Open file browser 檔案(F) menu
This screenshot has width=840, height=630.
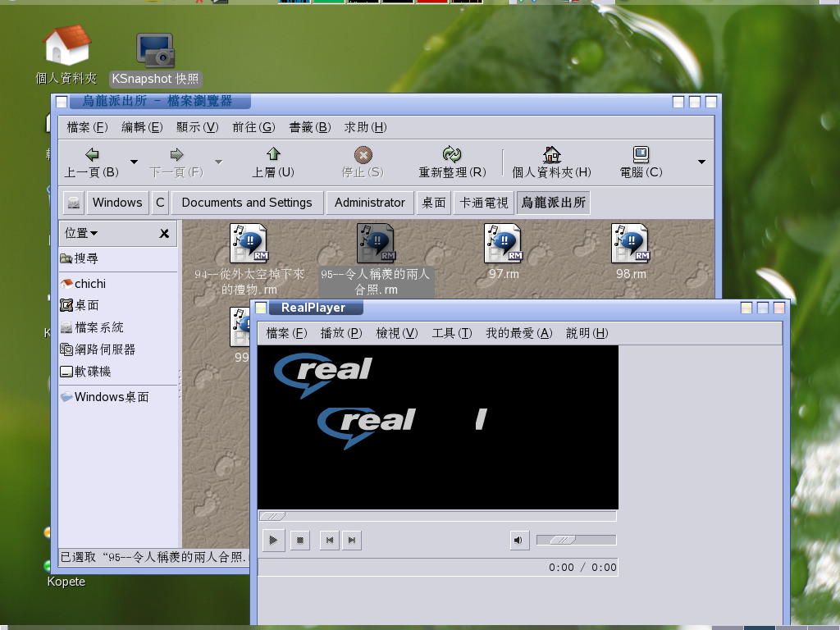point(87,127)
